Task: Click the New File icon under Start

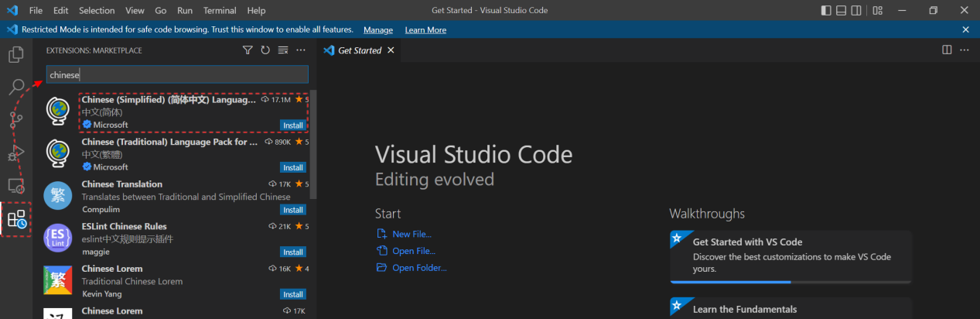Action: [381, 234]
